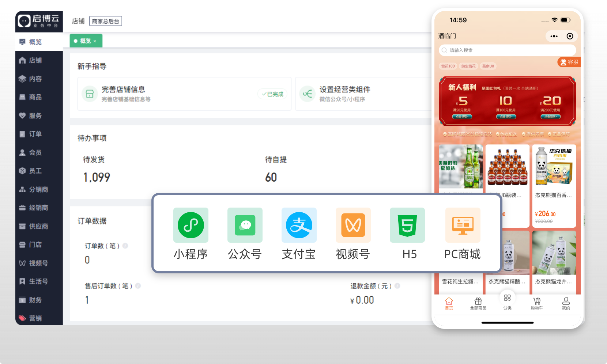607x364 pixels.
Task: Click the help icon beside 订单数
Action: pos(125,246)
